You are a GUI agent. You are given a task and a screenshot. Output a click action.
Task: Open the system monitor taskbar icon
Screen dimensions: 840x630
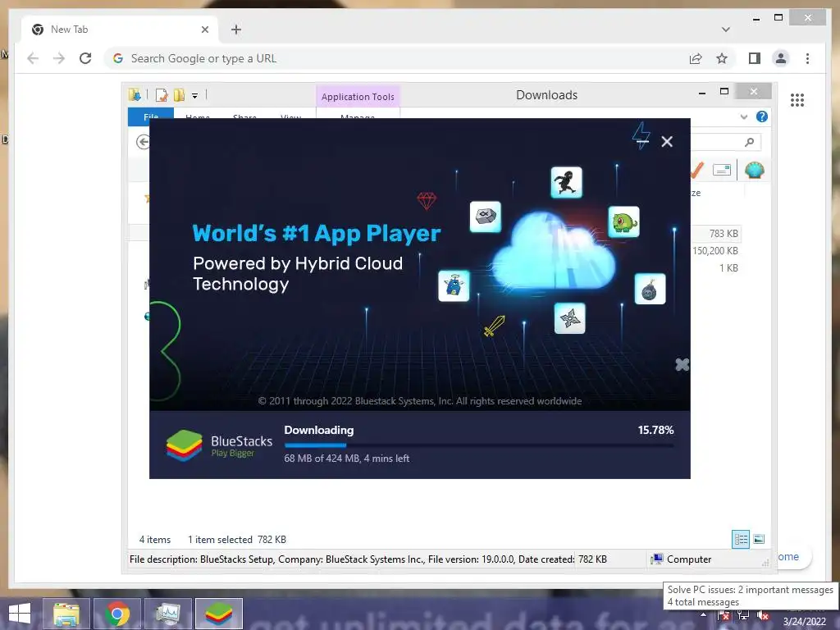click(x=168, y=614)
